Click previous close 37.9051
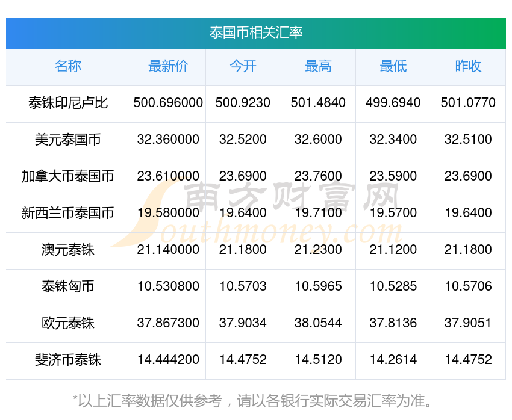 (x=468, y=323)
